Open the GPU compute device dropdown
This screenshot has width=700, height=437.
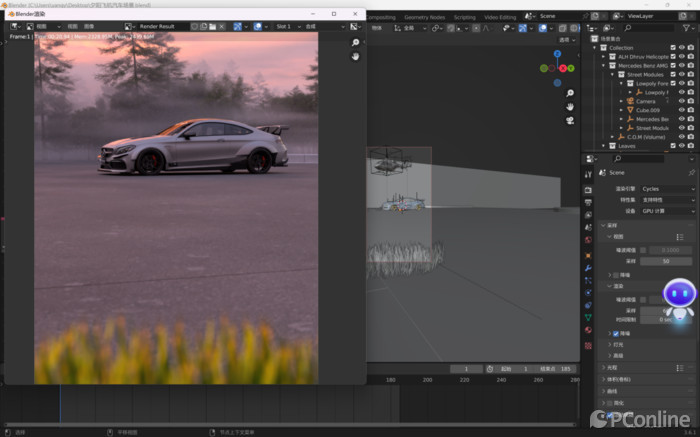point(668,211)
